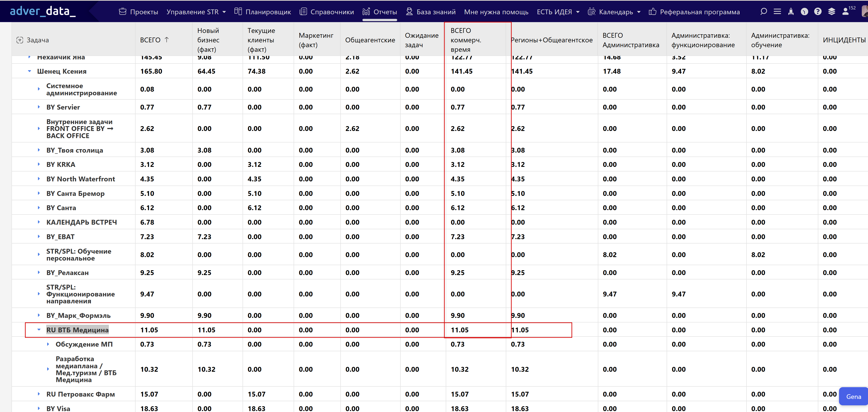Click the user icon with 152 badge
868x412 pixels.
[846, 12]
